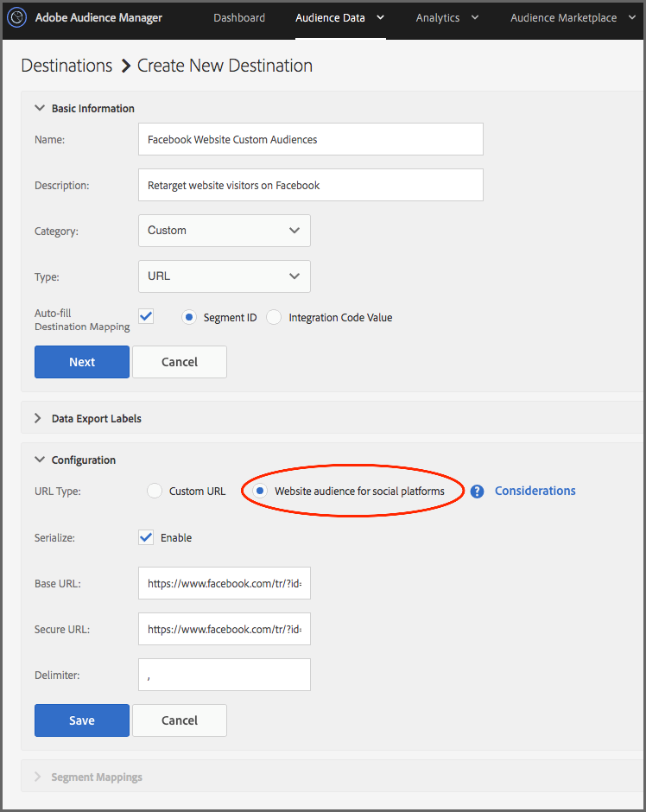This screenshot has width=646, height=812.
Task: Open the Audience Data menu arrow
Action: pos(381,17)
